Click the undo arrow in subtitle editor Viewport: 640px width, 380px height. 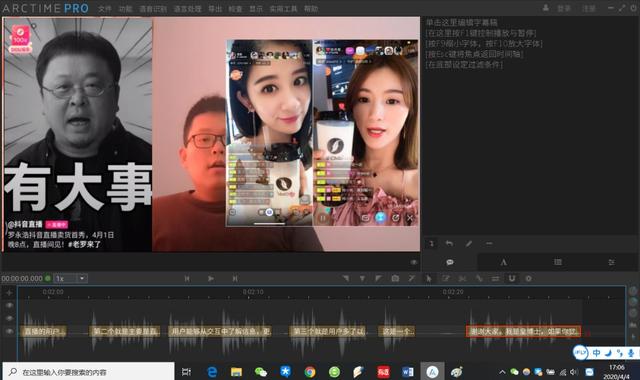(x=449, y=244)
